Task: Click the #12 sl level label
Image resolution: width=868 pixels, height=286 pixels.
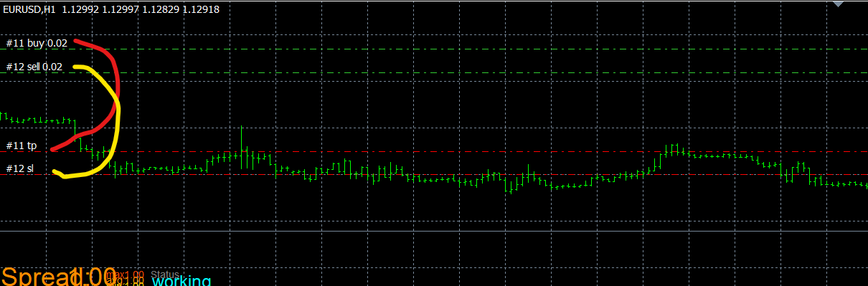Action: pyautogui.click(x=20, y=168)
